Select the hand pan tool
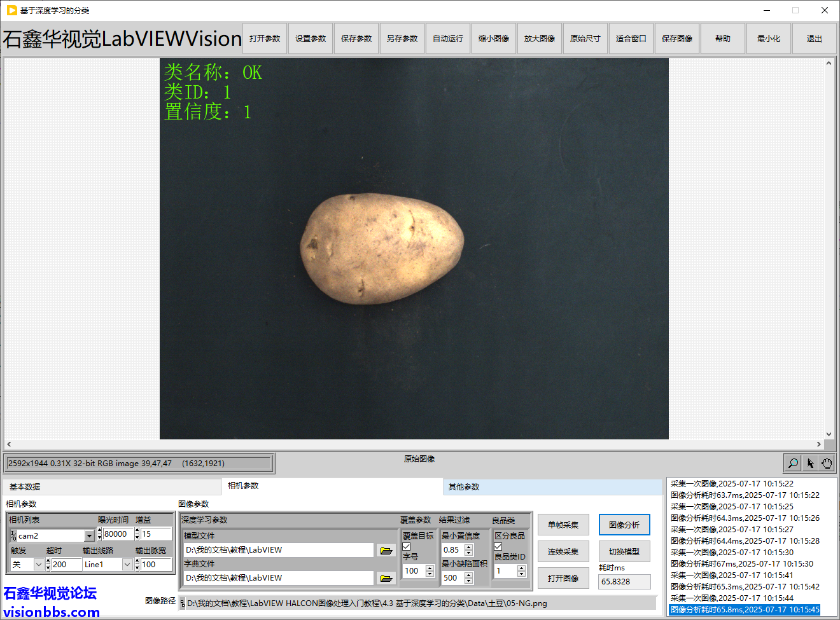 (x=827, y=463)
